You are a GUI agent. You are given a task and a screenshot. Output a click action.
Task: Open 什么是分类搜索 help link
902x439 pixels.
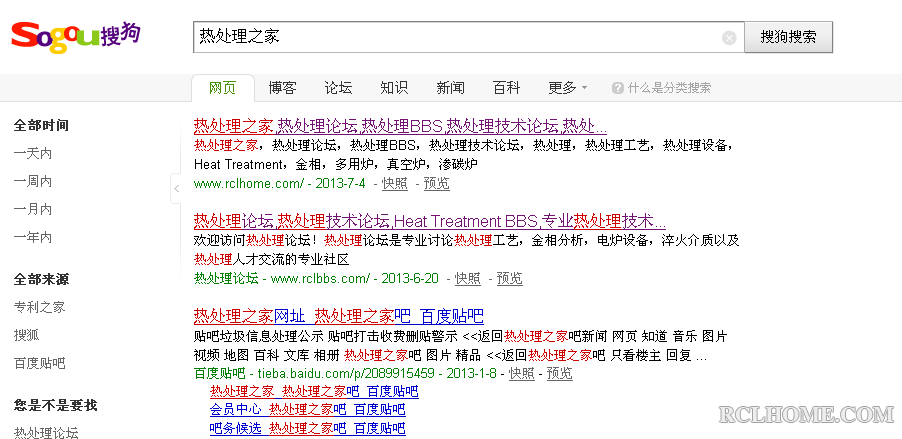coord(670,88)
